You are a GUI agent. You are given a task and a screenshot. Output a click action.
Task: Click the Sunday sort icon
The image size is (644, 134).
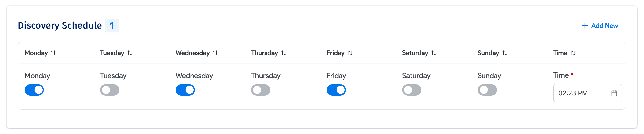(x=504, y=53)
